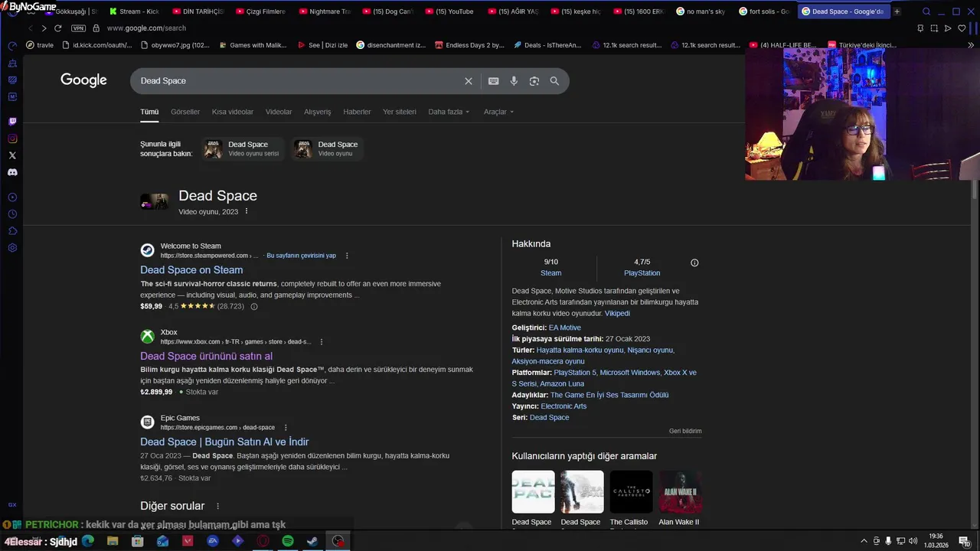Open a new browser tab
This screenshot has height=551, width=980.
(x=897, y=11)
